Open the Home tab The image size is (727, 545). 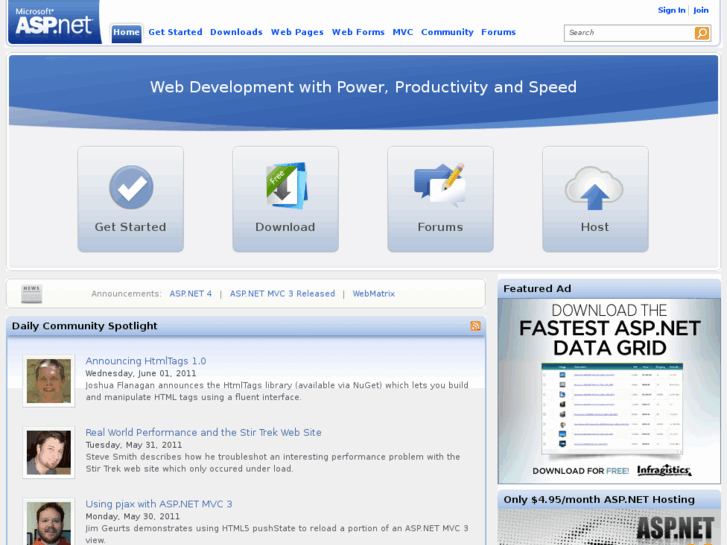coord(126,32)
